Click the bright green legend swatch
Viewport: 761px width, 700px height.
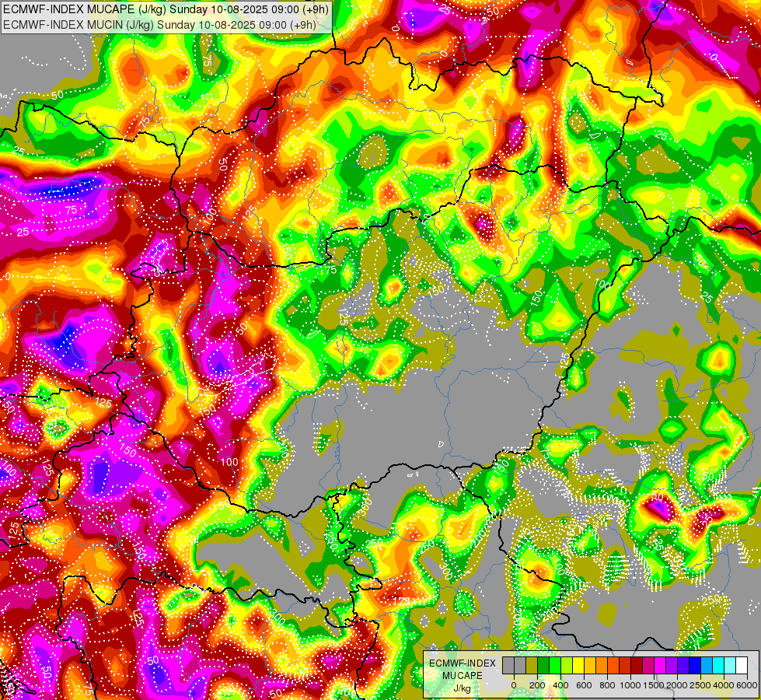coord(555,666)
